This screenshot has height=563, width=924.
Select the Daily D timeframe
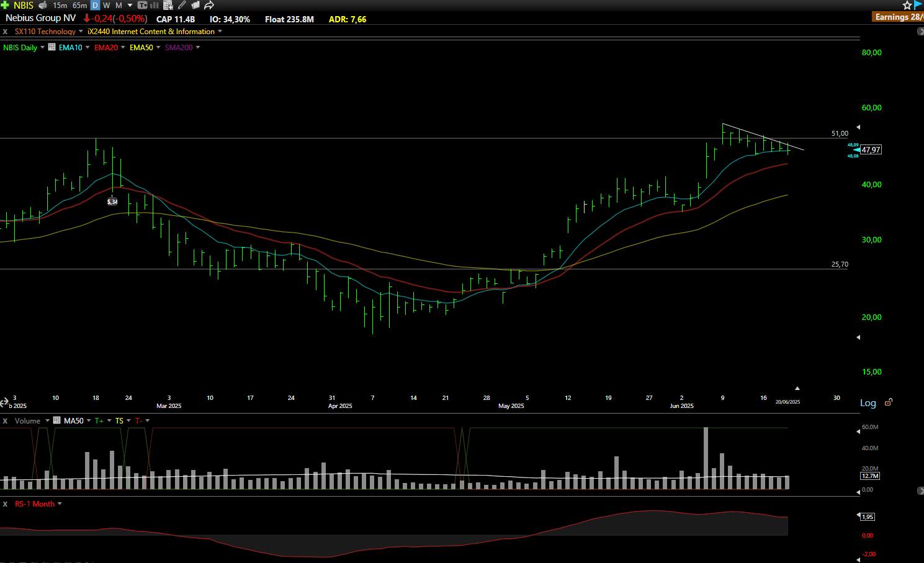95,5
